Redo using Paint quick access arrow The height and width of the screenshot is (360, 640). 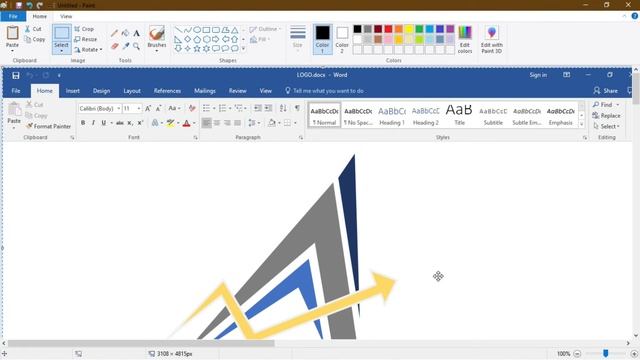point(40,5)
